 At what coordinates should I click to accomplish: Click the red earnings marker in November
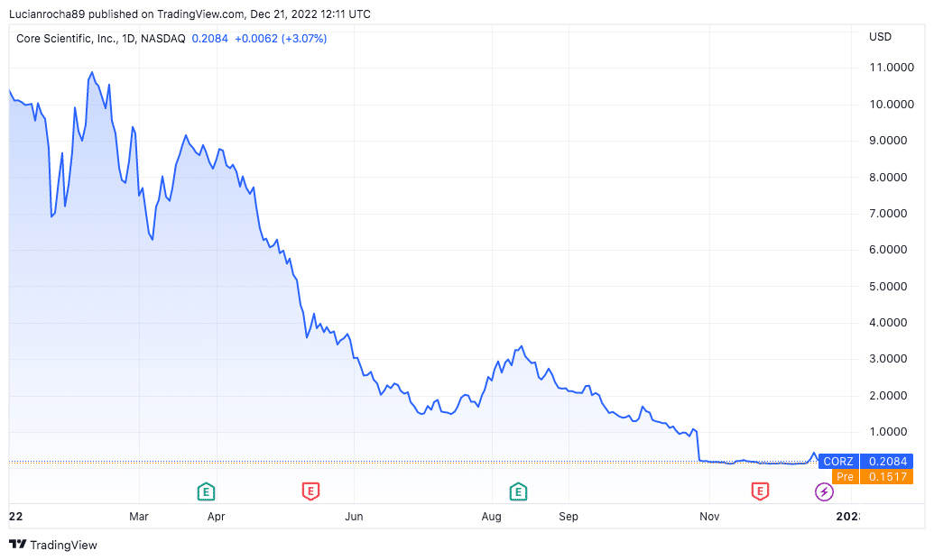(760, 491)
